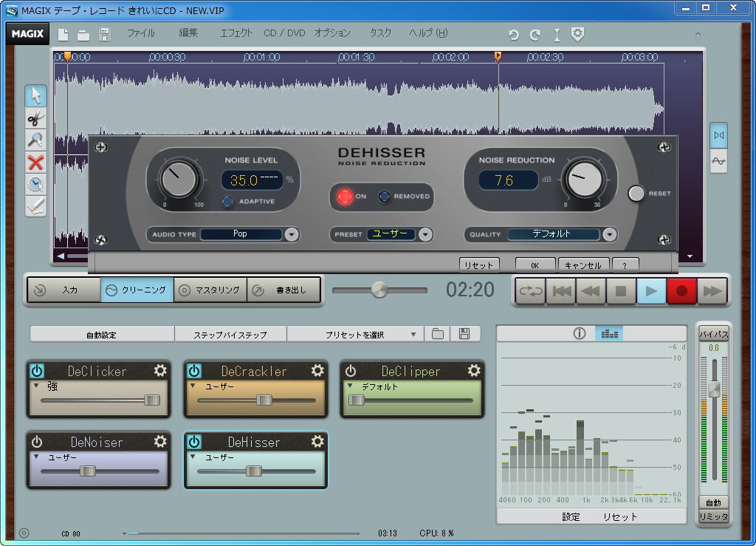Viewport: 756px width, 546px height.
Task: Open DeClipper settings gear
Action: (474, 370)
